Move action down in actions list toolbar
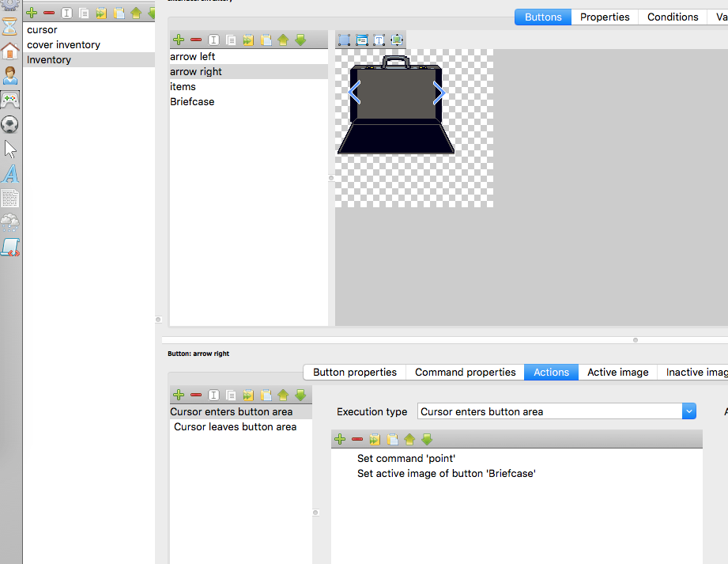 pos(300,395)
